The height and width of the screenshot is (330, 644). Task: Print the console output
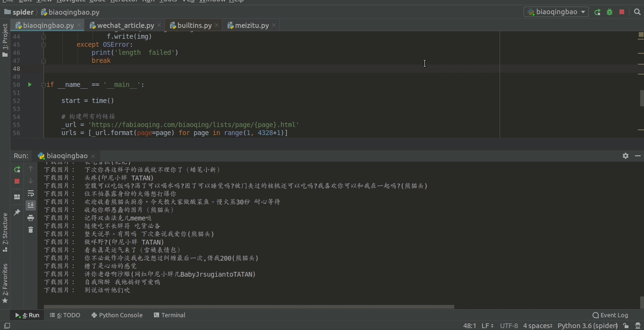(x=31, y=218)
